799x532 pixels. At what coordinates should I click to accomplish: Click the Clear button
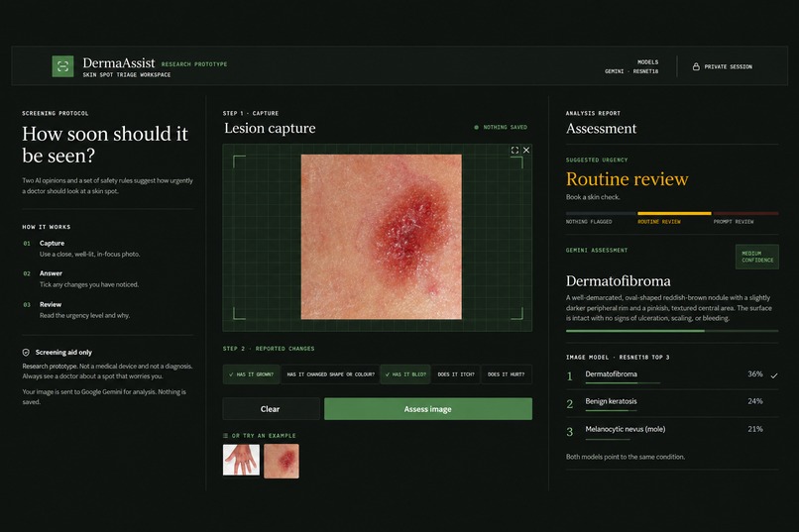pos(271,409)
